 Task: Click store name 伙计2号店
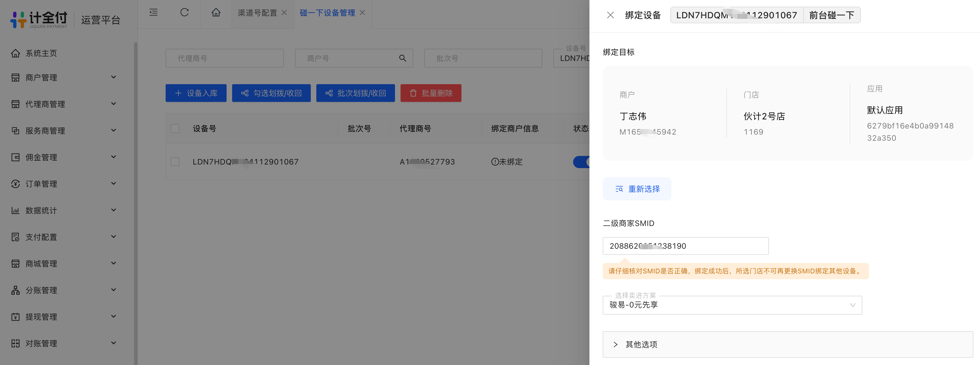(x=764, y=116)
